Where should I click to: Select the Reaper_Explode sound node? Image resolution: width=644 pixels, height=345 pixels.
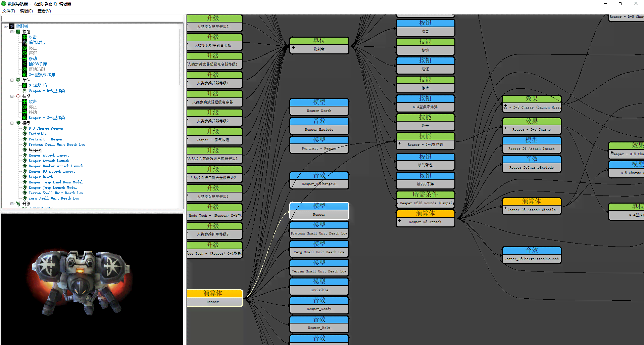click(319, 126)
